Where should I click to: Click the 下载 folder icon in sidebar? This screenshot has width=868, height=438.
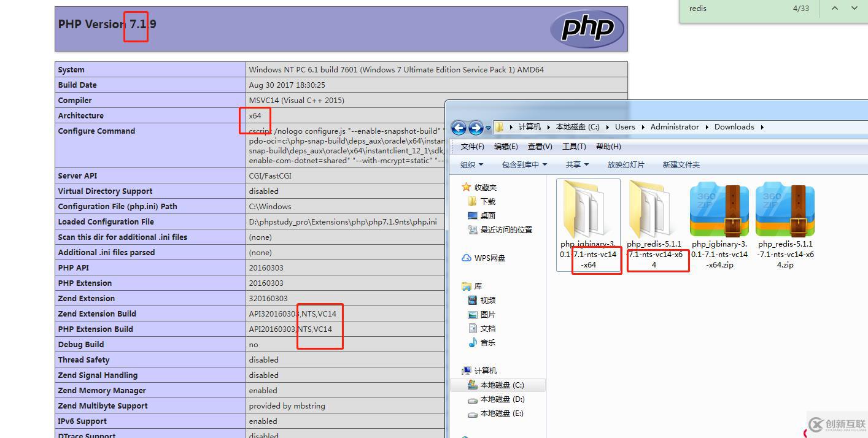click(x=472, y=201)
